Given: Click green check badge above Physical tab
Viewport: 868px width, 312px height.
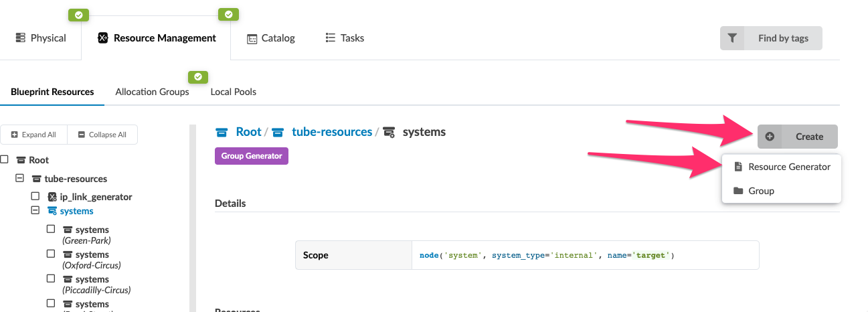Looking at the screenshot, I should click(78, 14).
